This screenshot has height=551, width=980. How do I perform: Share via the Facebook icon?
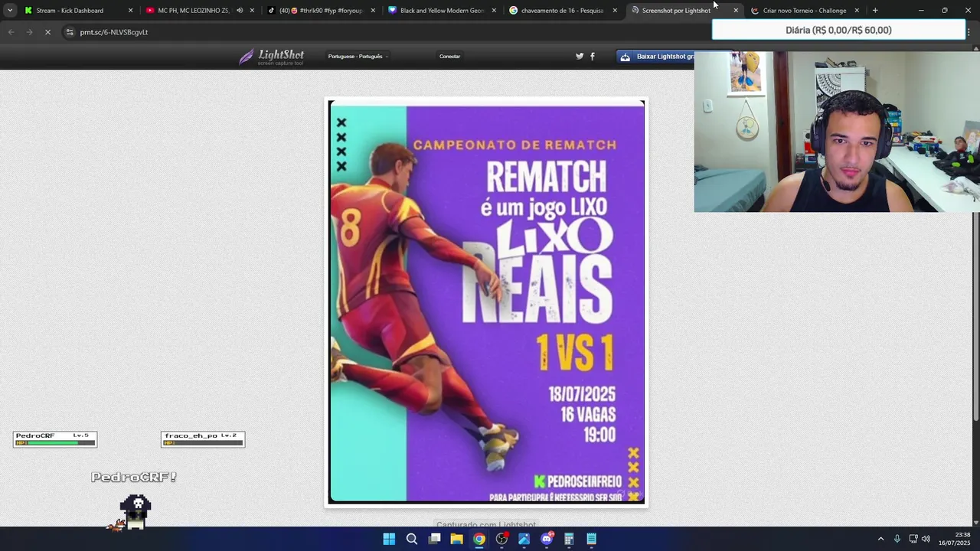[x=593, y=57]
